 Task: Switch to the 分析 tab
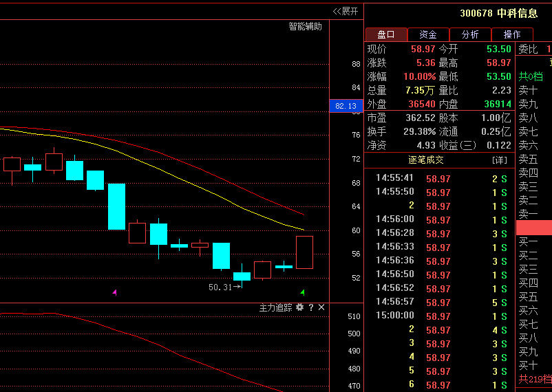pos(470,34)
